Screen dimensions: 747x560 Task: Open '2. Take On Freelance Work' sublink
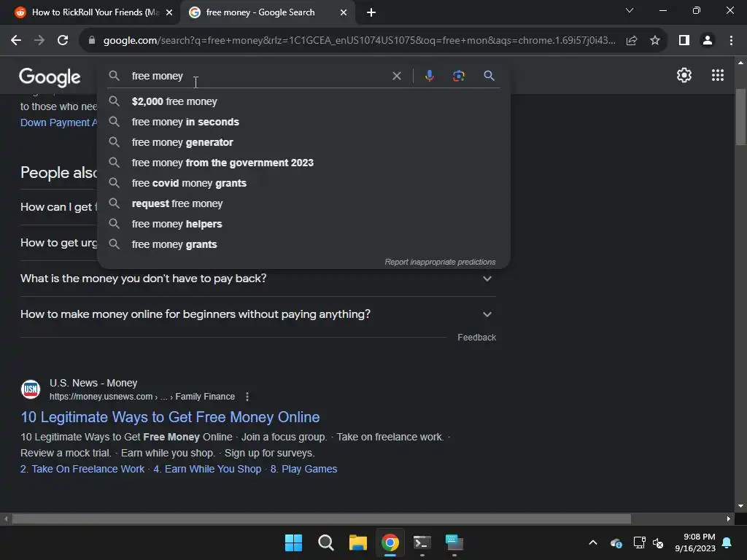[82, 469]
